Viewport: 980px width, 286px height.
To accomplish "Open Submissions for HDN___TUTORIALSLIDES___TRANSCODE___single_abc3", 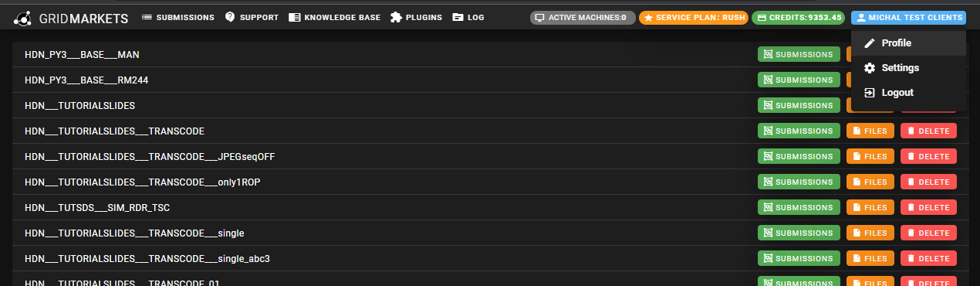I will [x=799, y=258].
